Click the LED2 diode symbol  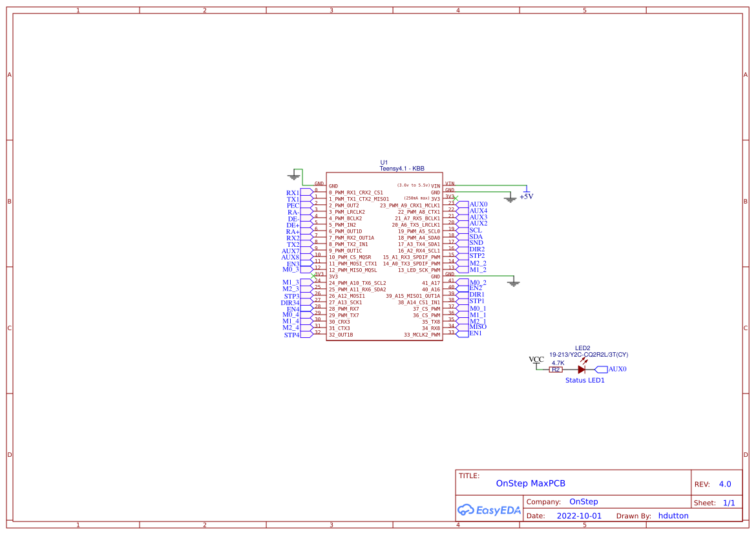point(581,368)
